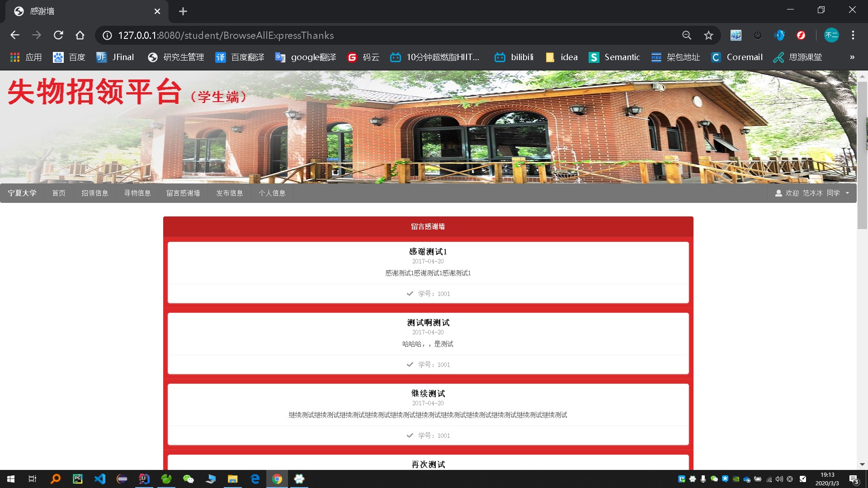Screen dimensions: 868x488
Task: Expand the 欢迎 范冰冰 同学 user dropdown
Action: [x=812, y=193]
